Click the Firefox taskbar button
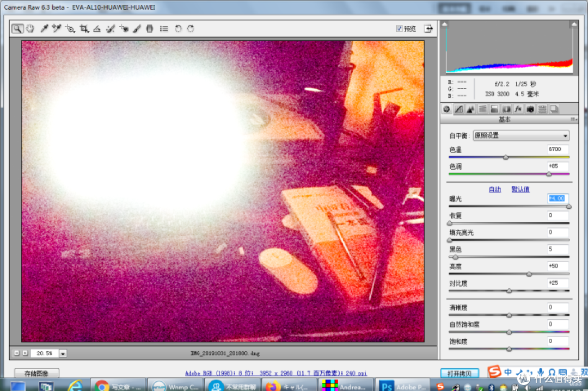The width and height of the screenshot is (588, 391). coord(289,386)
